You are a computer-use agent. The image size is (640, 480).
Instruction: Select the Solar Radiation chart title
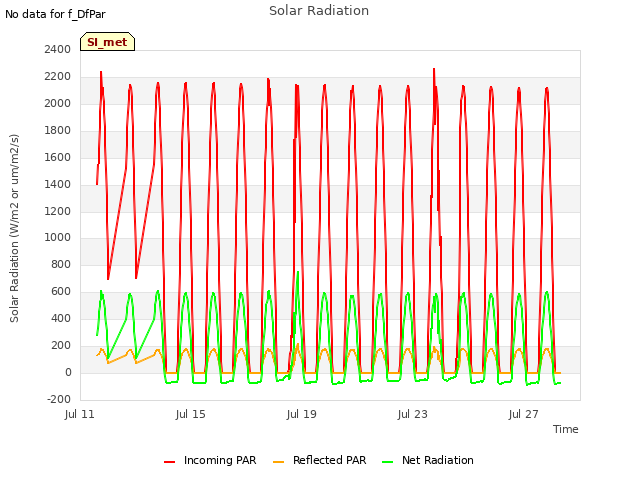click(319, 11)
